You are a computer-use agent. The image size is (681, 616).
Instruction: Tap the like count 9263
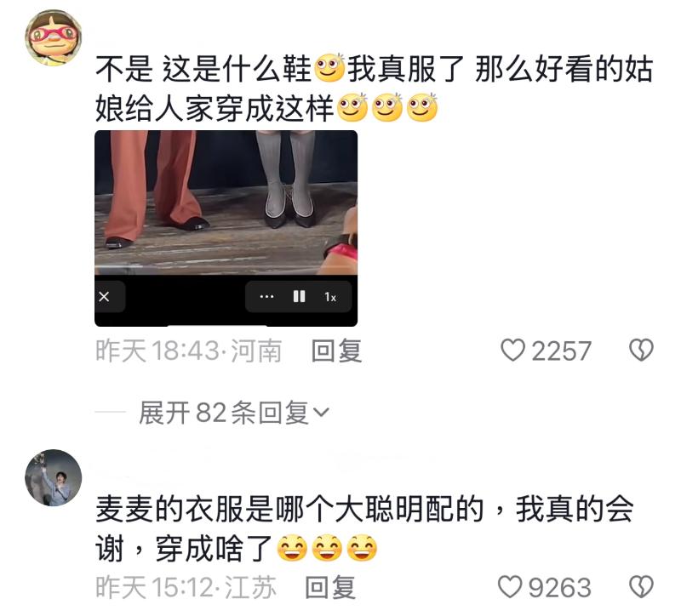pos(560,587)
